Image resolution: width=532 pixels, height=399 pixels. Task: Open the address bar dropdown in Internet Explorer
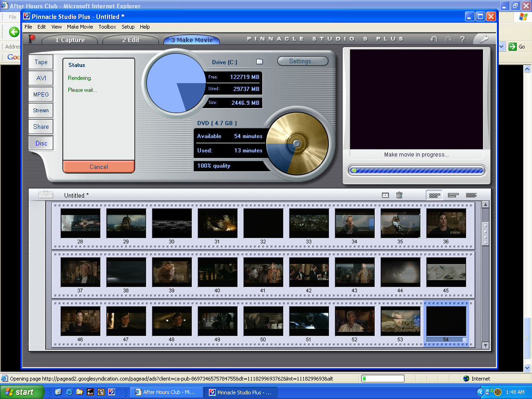(x=502, y=47)
